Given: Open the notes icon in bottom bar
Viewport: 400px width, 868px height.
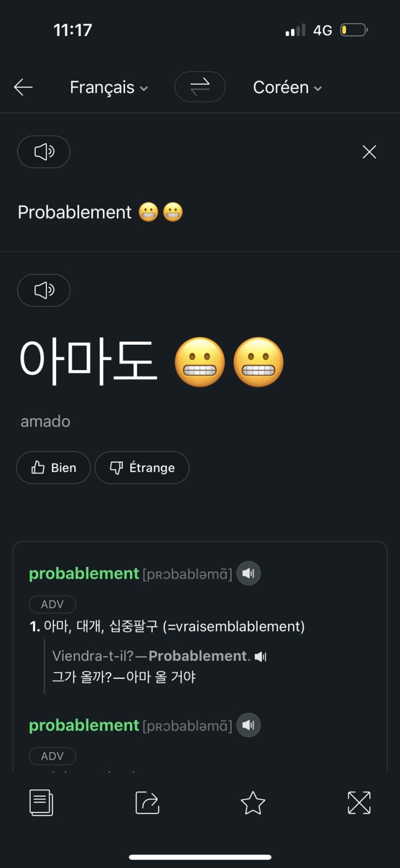Looking at the screenshot, I should point(41,803).
